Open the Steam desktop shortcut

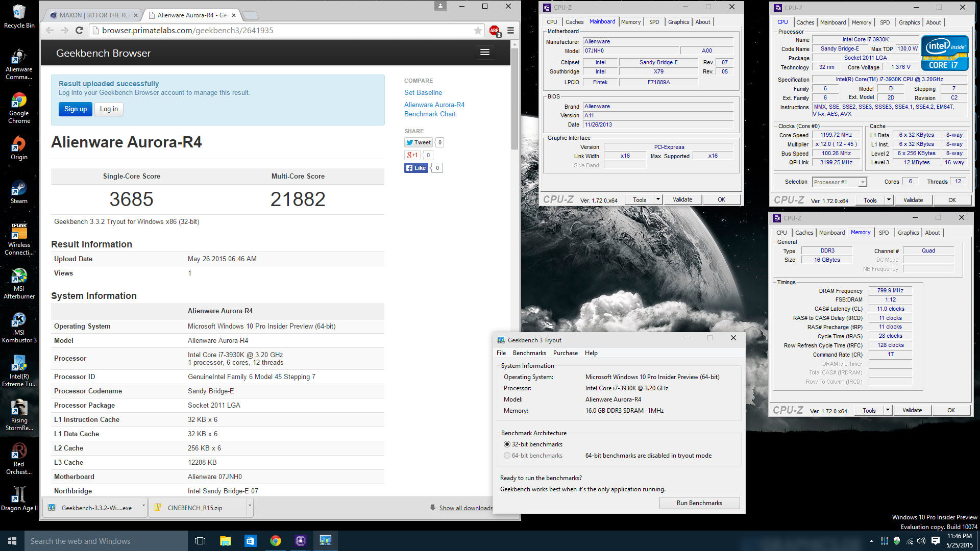(19, 192)
